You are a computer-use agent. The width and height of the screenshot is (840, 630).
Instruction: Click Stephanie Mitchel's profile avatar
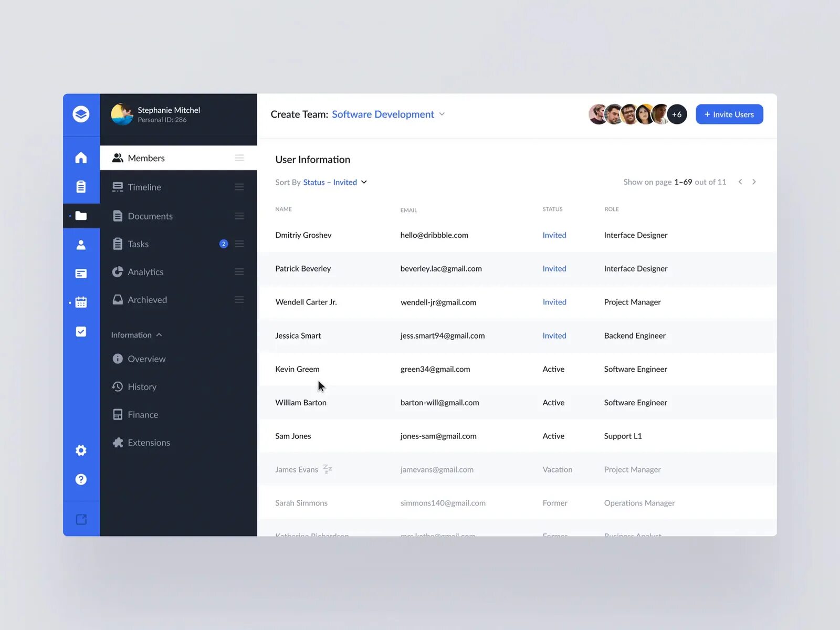[122, 114]
